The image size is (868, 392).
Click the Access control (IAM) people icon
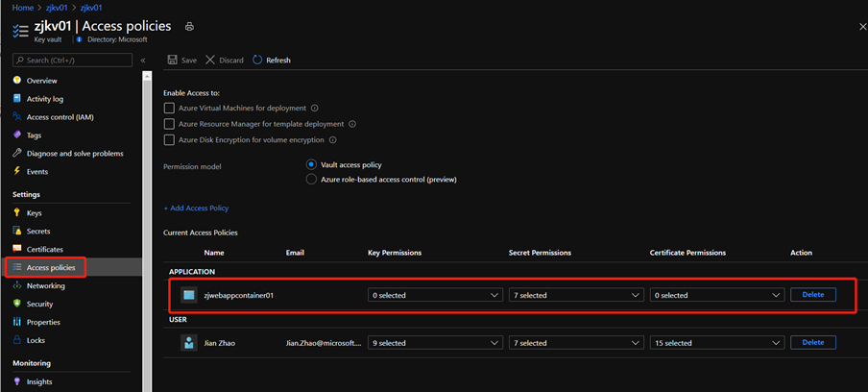click(16, 117)
